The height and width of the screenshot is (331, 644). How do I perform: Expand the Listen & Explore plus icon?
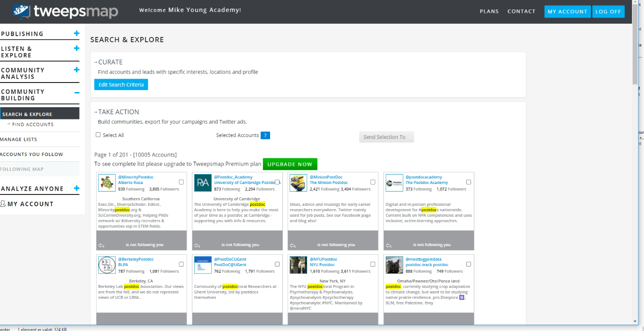[77, 48]
